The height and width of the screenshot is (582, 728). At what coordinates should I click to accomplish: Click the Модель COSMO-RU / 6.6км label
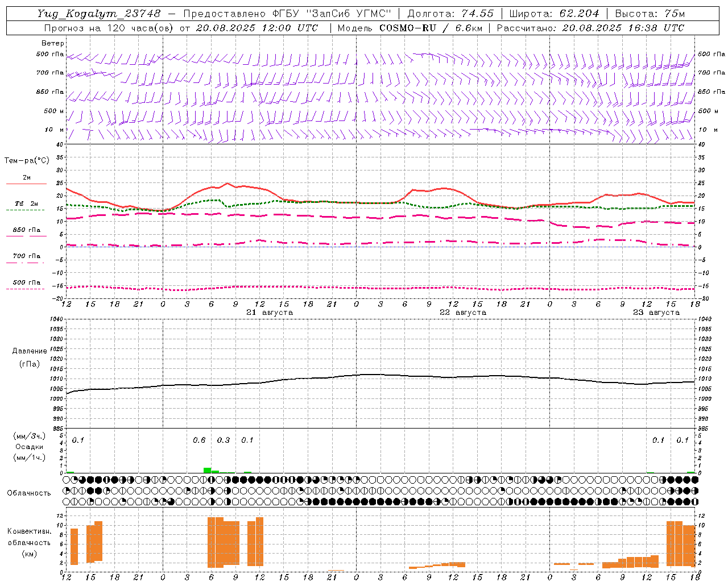tap(409, 28)
